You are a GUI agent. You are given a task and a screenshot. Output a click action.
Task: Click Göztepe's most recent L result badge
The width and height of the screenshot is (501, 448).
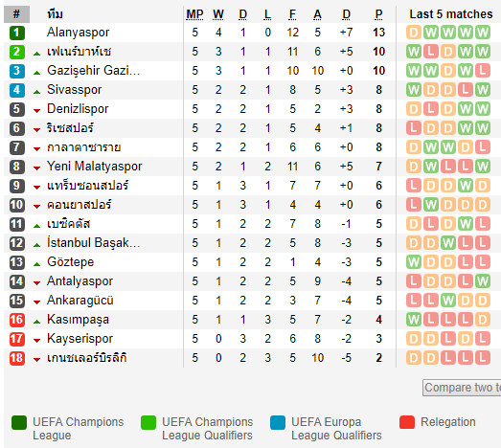(482, 262)
